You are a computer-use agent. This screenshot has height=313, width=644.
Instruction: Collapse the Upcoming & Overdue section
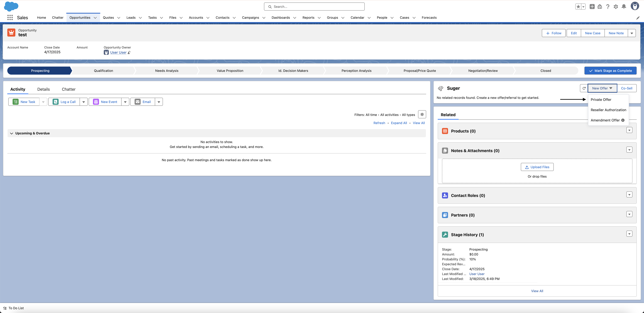11,133
